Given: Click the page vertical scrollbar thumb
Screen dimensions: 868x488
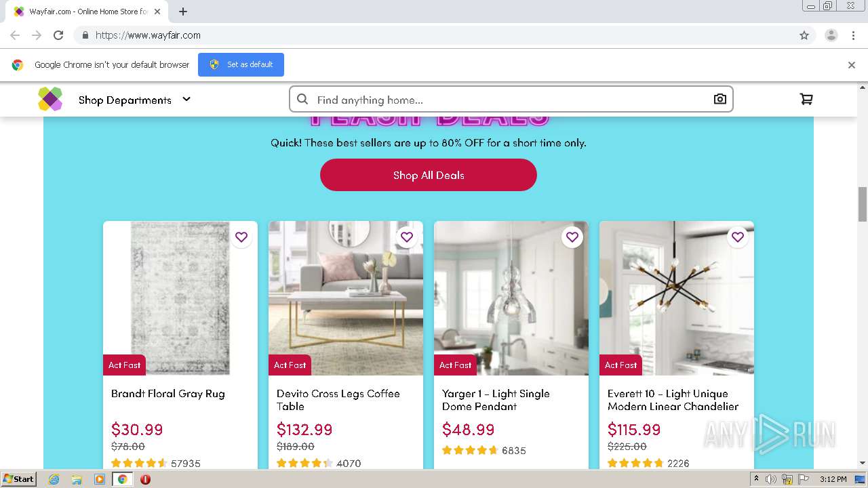Looking at the screenshot, I should click(x=863, y=204).
